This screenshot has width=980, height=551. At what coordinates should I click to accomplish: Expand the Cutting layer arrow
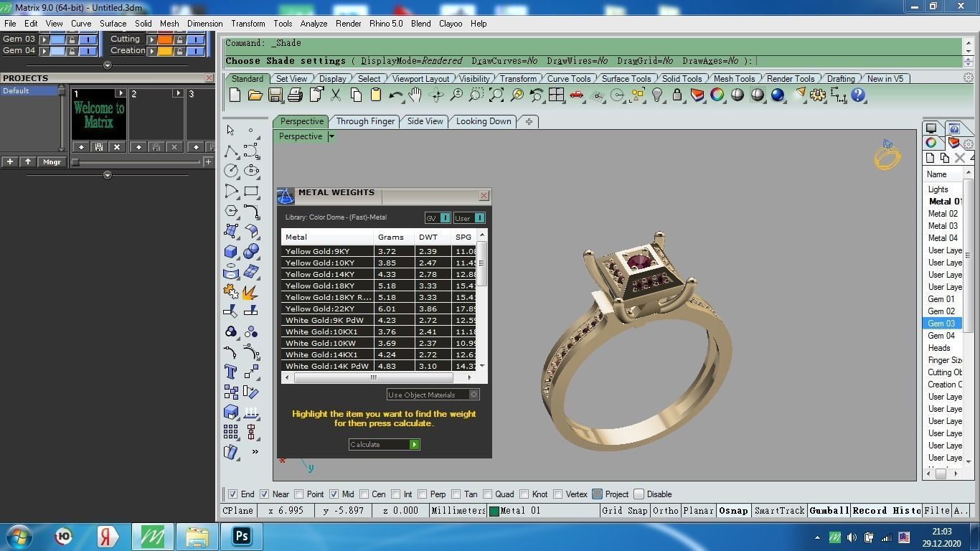tap(152, 39)
